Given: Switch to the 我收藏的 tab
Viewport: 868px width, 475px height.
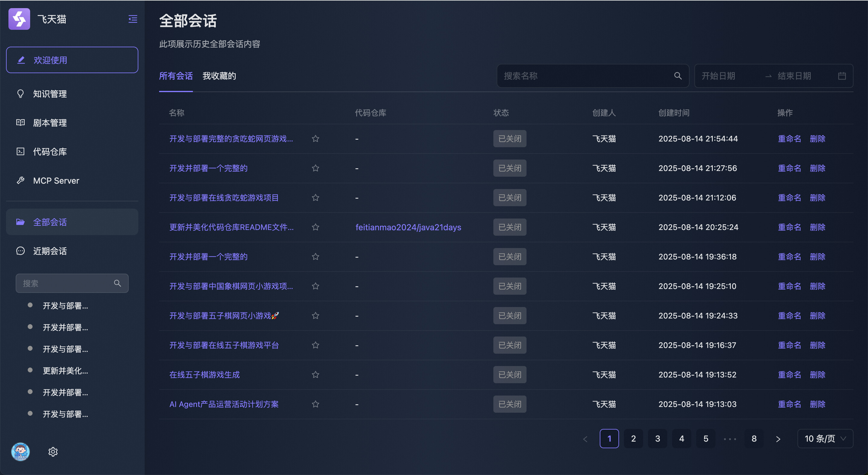Looking at the screenshot, I should point(219,76).
